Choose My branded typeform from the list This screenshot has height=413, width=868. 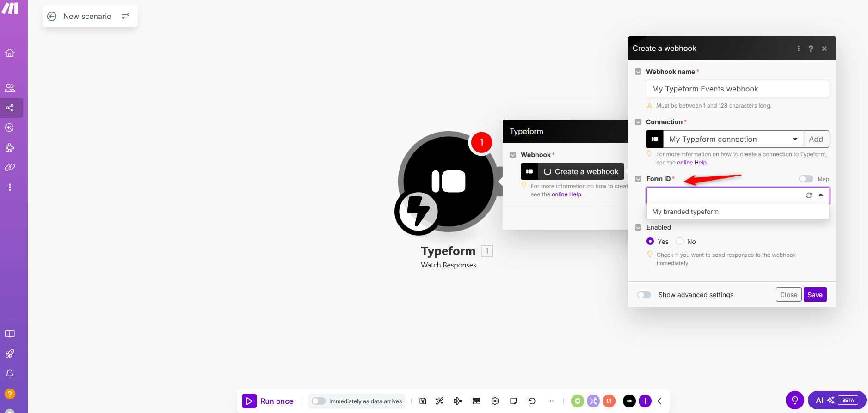pos(685,212)
